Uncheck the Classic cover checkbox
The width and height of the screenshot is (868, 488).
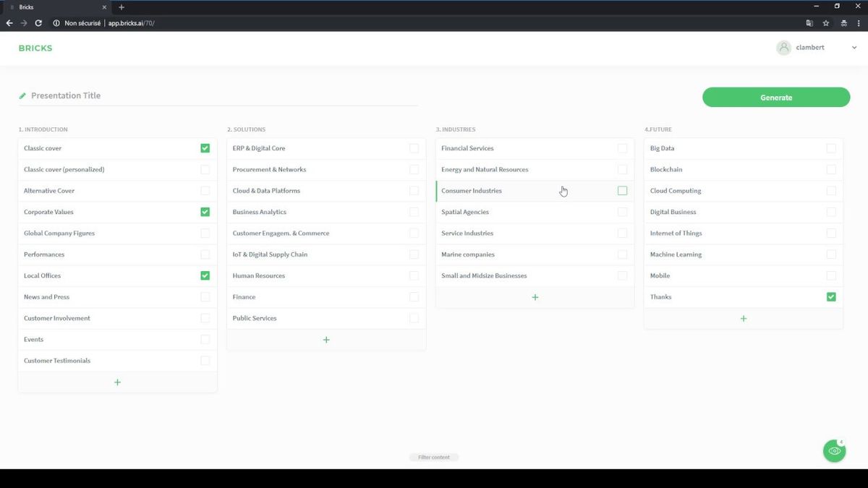[x=205, y=147]
